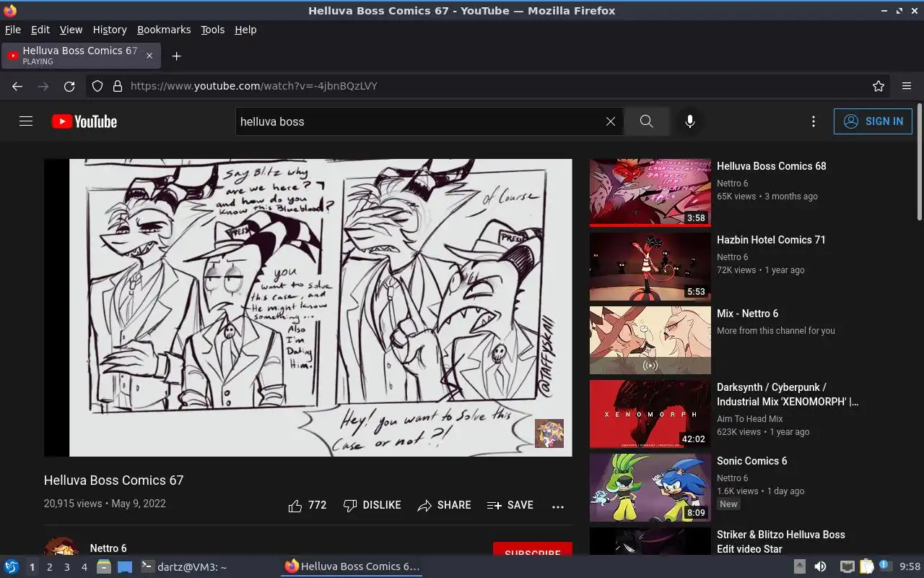Screen dimensions: 924x578
Task: Open the History menu
Action: (110, 30)
